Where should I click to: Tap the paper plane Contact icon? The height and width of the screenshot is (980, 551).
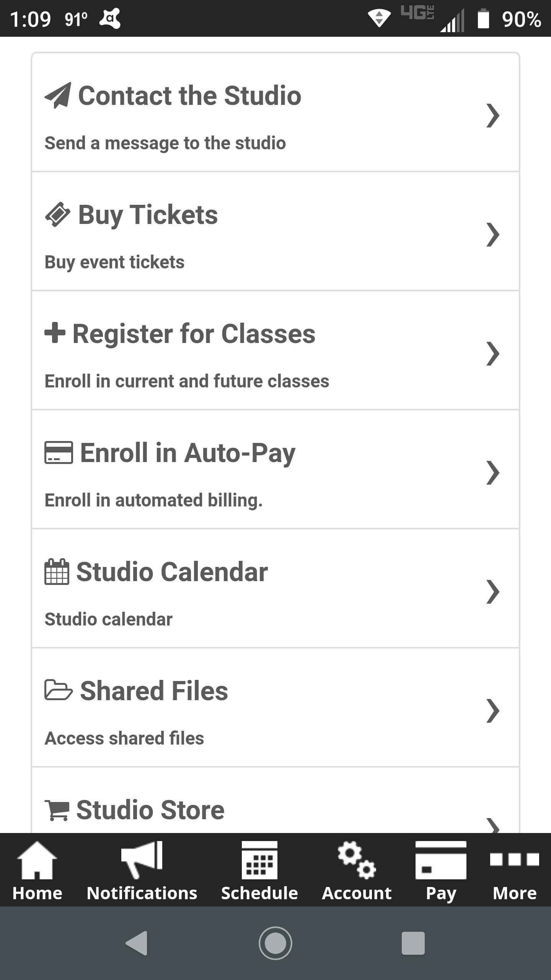pos(57,95)
